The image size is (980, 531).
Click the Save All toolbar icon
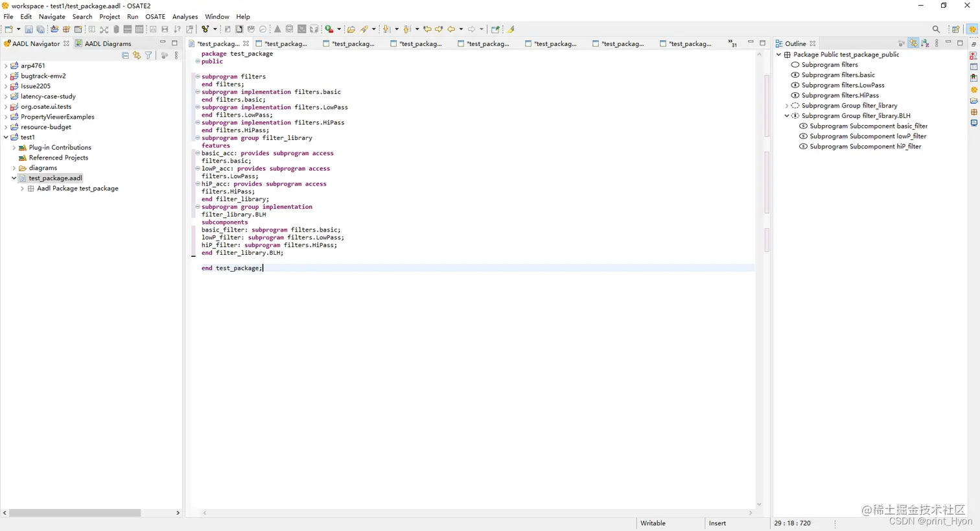[40, 29]
